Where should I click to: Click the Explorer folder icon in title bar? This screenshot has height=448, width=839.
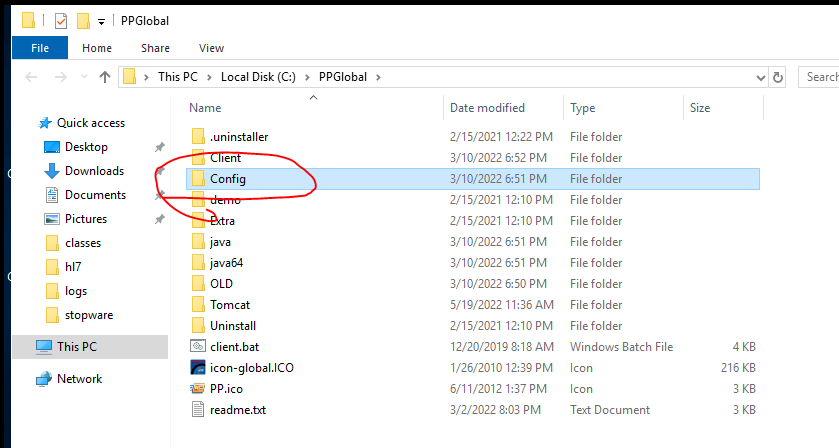28,21
